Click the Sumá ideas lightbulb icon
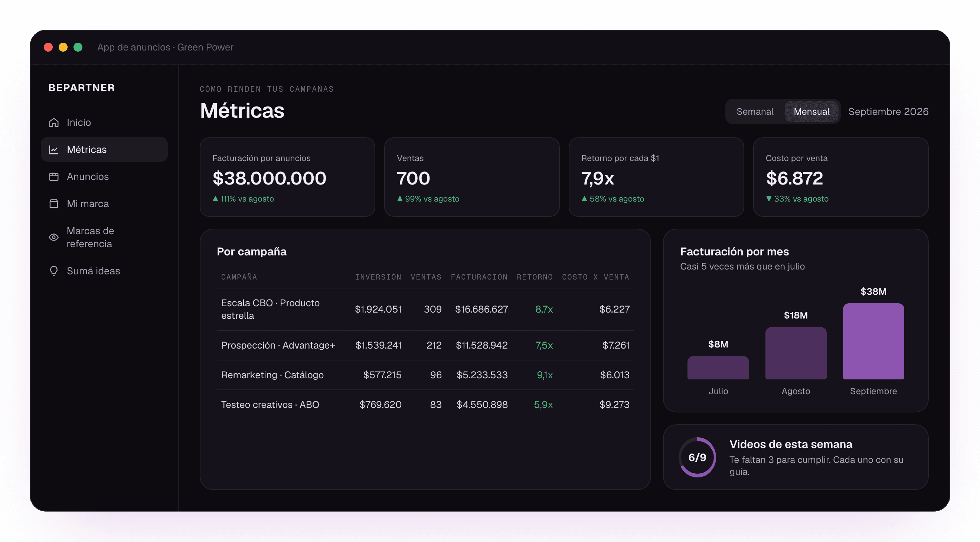Screen dimensions: 980x542 click(x=54, y=271)
